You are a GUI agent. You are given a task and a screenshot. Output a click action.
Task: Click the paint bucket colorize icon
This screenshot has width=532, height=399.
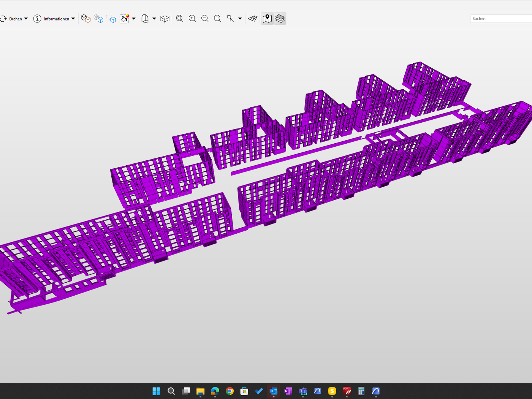point(125,19)
